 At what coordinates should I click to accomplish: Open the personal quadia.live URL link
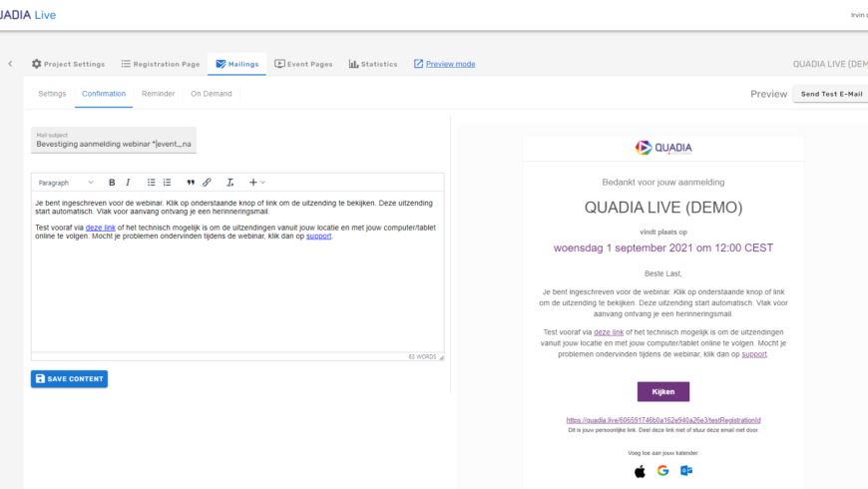coord(663,420)
